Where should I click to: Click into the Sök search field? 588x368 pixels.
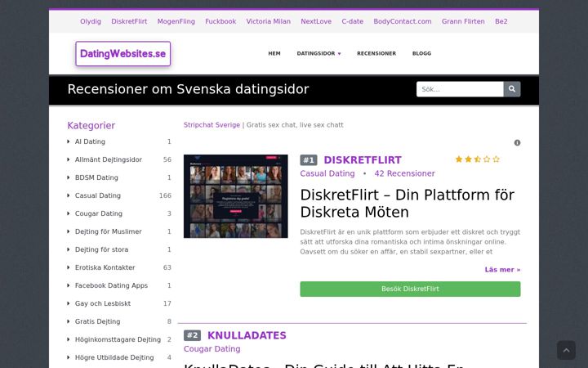[460, 89]
